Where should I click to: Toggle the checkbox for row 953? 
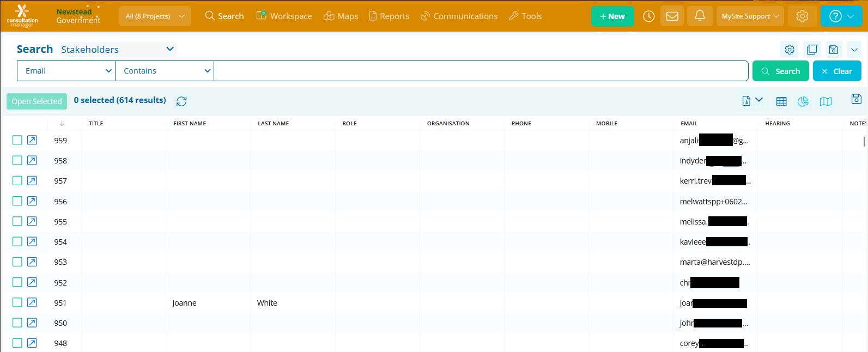point(17,262)
